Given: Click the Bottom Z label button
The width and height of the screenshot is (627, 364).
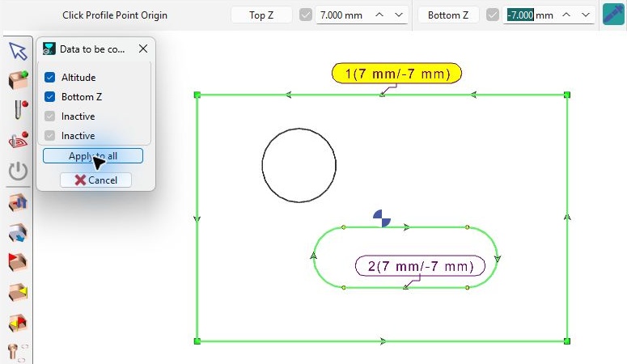Looking at the screenshot, I should click(448, 15).
